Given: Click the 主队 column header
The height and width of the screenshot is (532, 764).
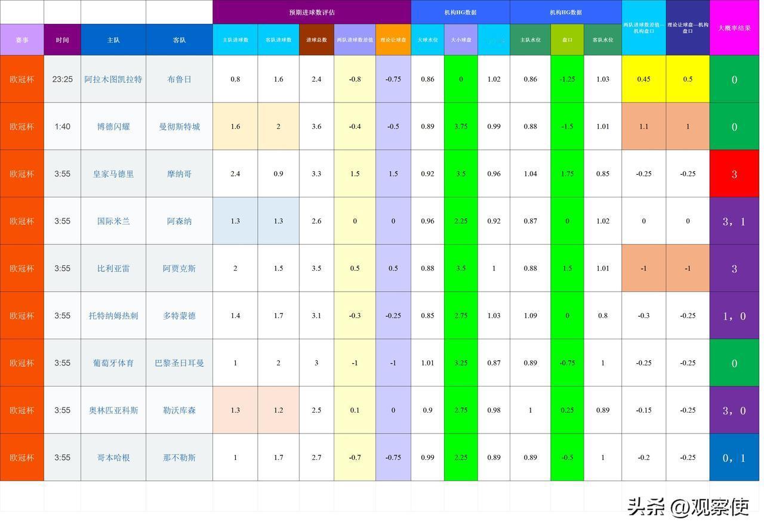Looking at the screenshot, I should coord(113,40).
